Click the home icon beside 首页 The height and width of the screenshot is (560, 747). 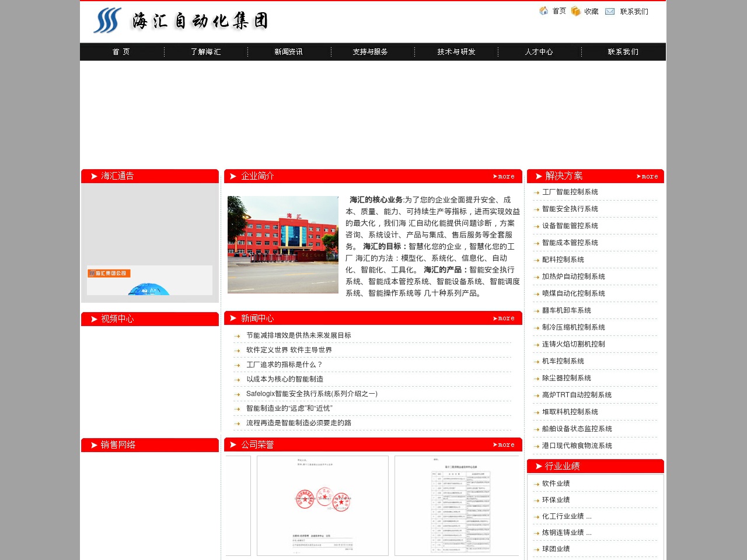click(x=544, y=11)
